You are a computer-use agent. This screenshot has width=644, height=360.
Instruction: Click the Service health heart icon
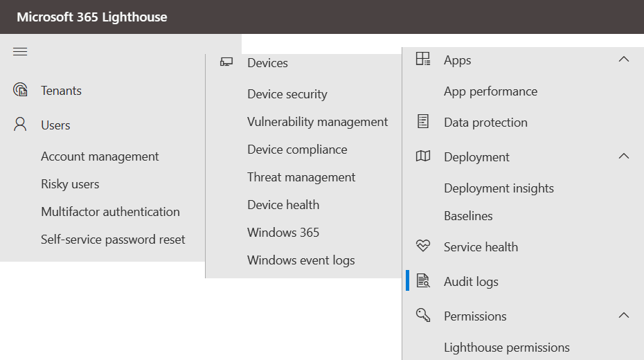tap(422, 246)
